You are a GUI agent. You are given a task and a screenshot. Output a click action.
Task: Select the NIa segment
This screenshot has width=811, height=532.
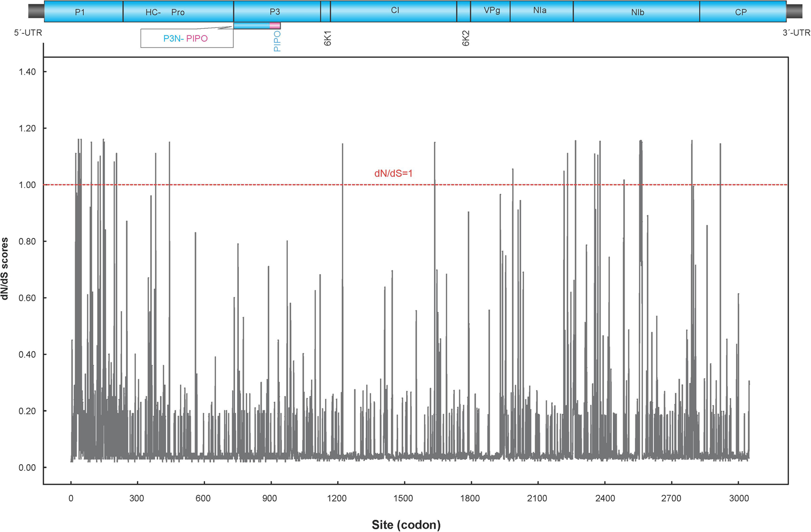pyautogui.click(x=542, y=11)
